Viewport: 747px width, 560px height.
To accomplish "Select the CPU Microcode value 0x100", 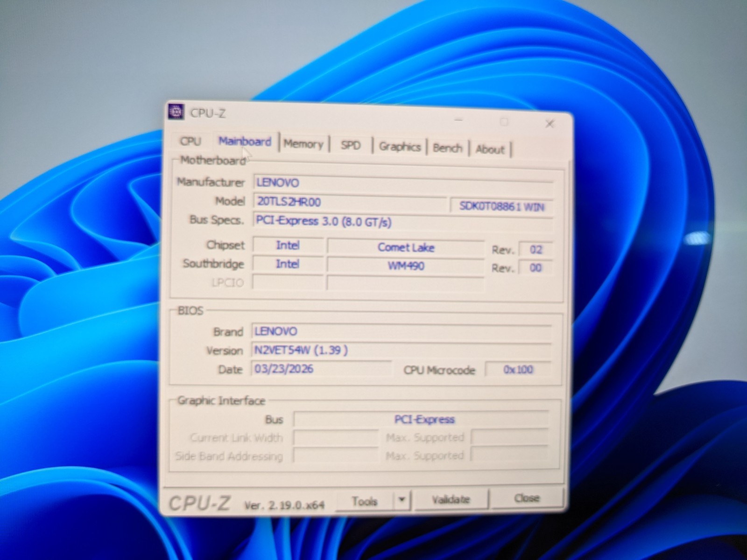I will (518, 369).
